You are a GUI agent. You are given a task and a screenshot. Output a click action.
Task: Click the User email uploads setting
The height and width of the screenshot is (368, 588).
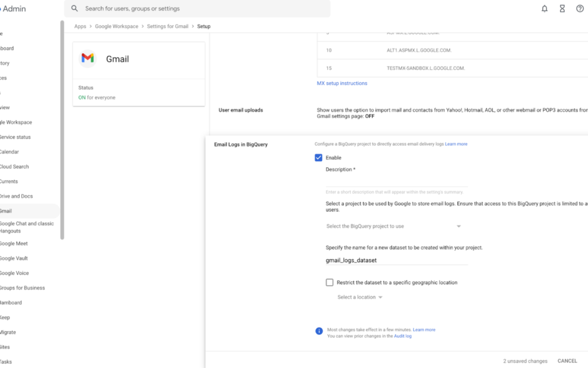click(x=241, y=110)
